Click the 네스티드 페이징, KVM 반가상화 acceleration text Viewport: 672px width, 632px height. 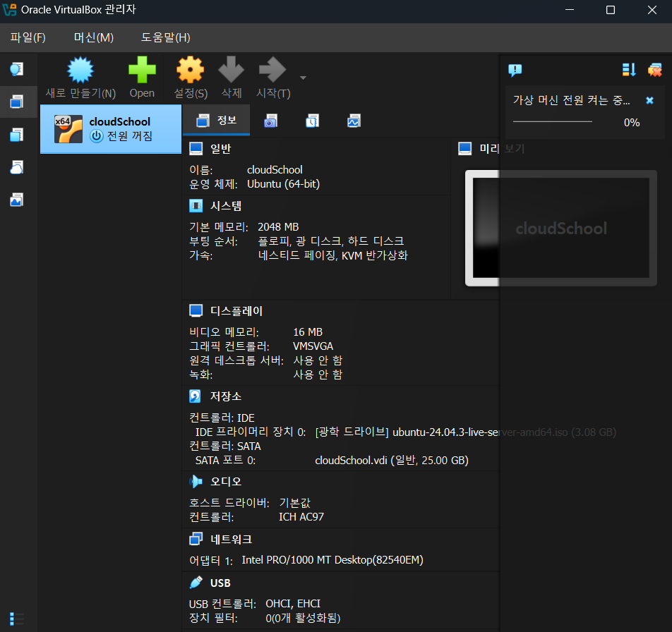tap(333, 255)
